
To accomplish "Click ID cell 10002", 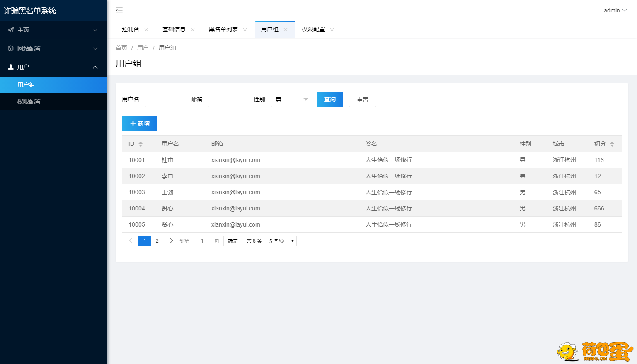I will (x=137, y=176).
